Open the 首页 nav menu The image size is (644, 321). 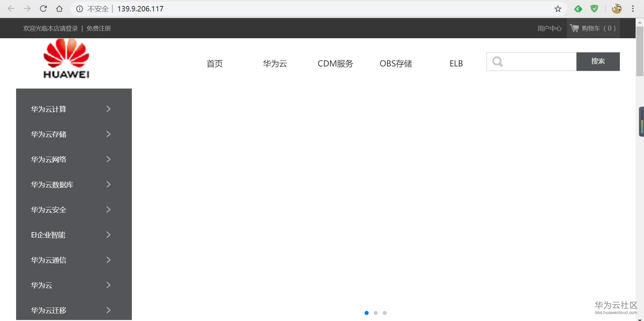click(x=215, y=63)
